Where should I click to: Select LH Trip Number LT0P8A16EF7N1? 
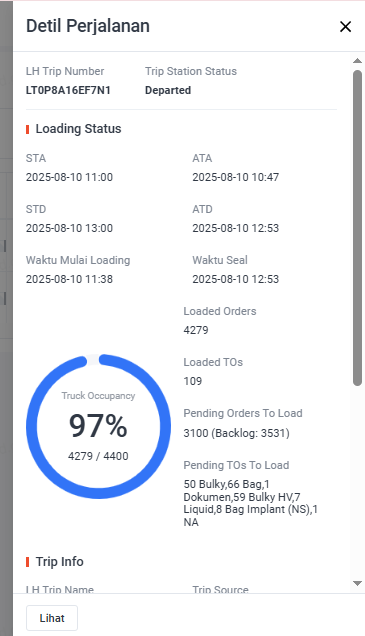(x=68, y=90)
